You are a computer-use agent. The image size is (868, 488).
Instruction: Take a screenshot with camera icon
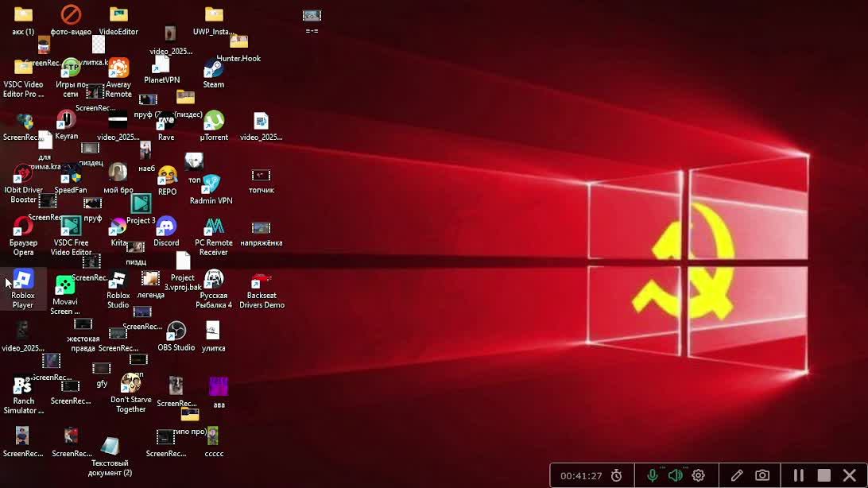[762, 475]
